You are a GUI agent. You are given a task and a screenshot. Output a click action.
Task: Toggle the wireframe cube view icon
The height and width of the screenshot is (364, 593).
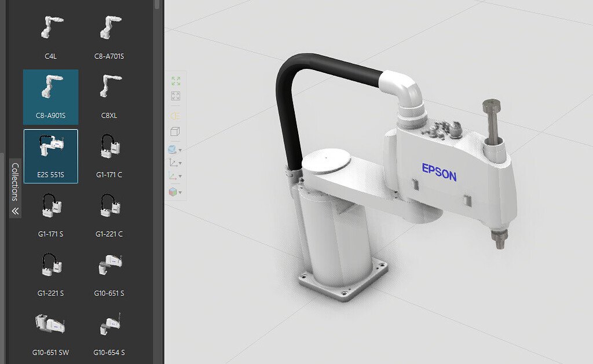tap(175, 131)
